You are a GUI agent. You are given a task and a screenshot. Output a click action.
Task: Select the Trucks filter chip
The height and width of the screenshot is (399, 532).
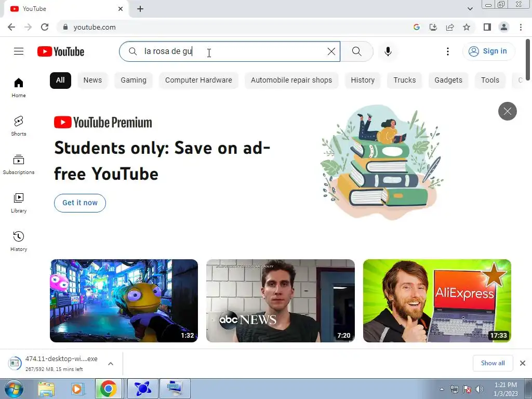[x=404, y=81]
